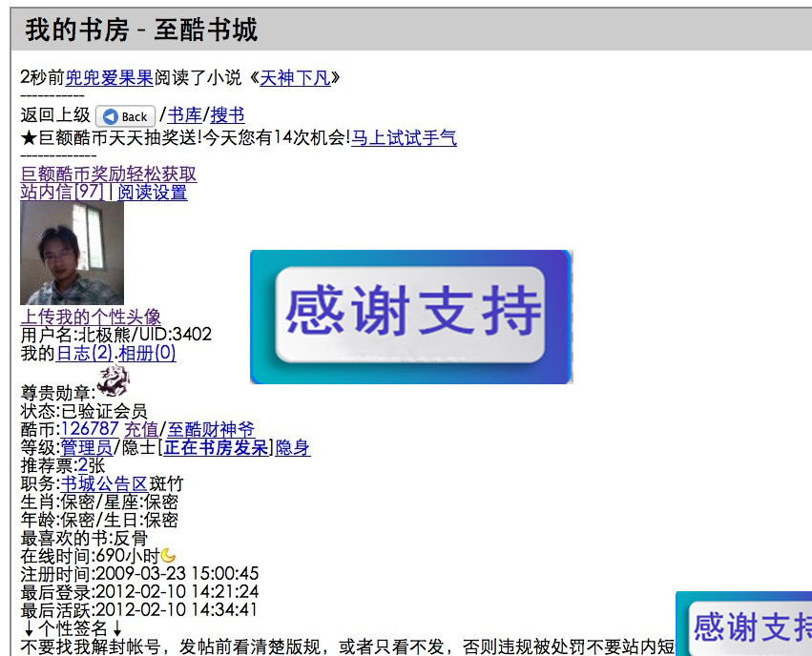Image resolution: width=812 pixels, height=656 pixels.
Task: Click the dragon medal icon
Action: 113,380
